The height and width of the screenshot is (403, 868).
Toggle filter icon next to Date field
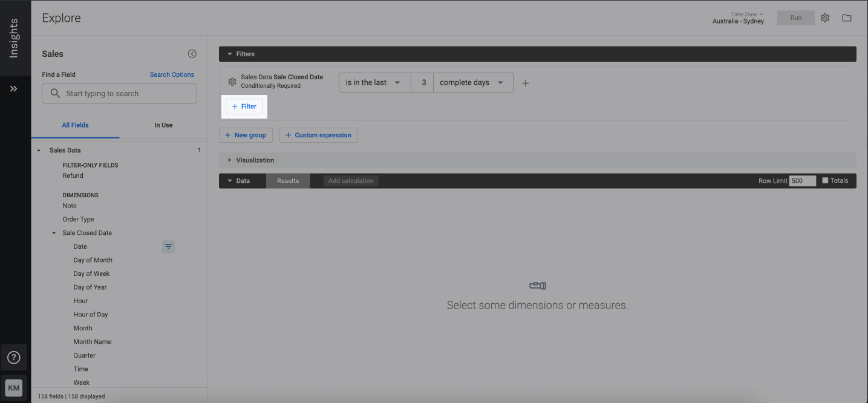(169, 246)
